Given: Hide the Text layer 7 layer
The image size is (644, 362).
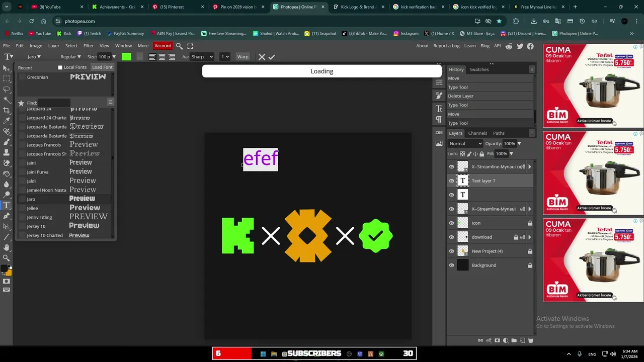Looking at the screenshot, I should pos(451,181).
